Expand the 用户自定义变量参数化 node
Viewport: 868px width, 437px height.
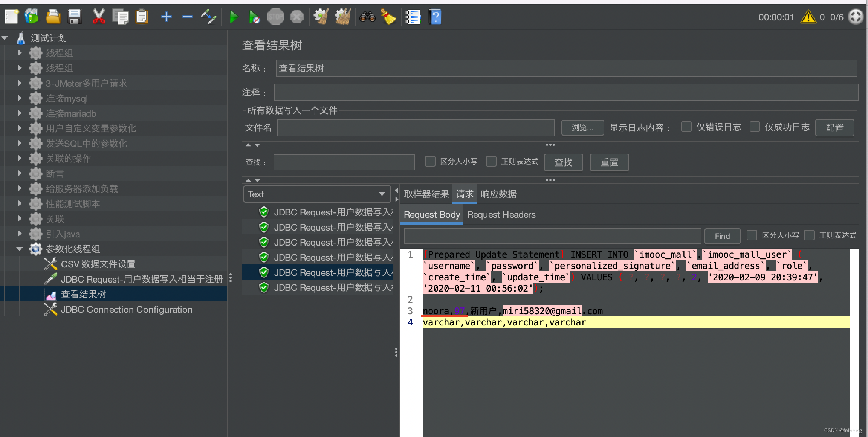20,128
